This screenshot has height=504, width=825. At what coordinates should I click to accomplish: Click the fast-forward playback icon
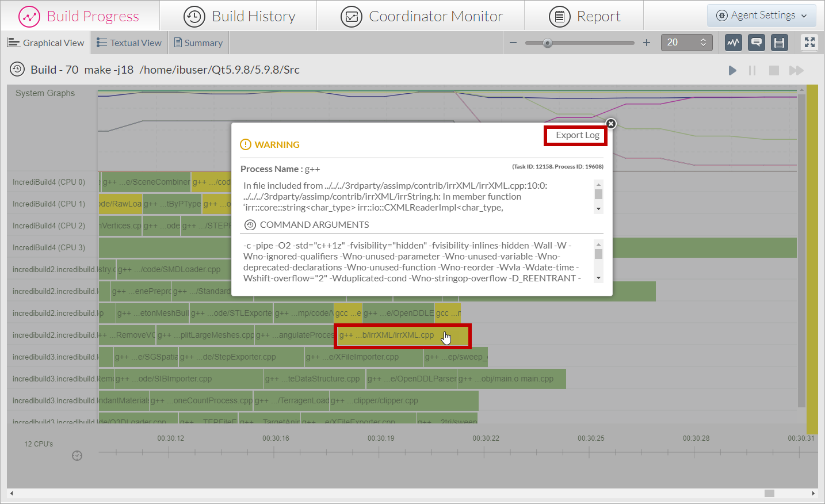tap(796, 70)
